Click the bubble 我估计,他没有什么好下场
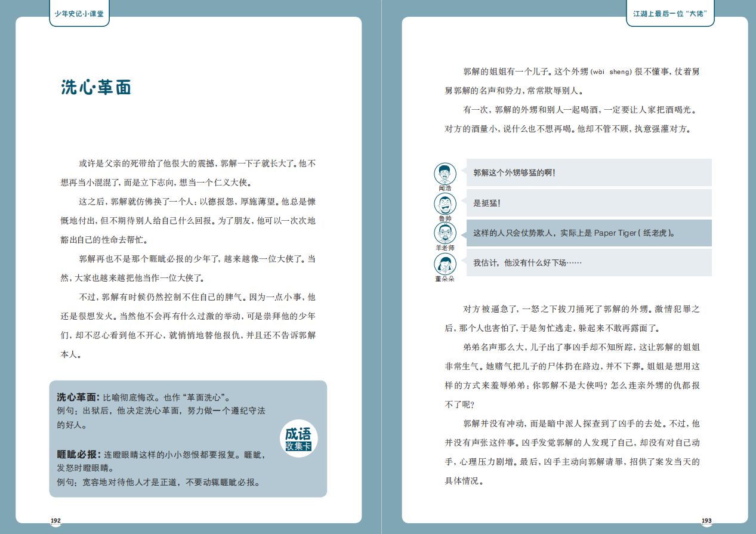The image size is (756, 534). pos(589,263)
